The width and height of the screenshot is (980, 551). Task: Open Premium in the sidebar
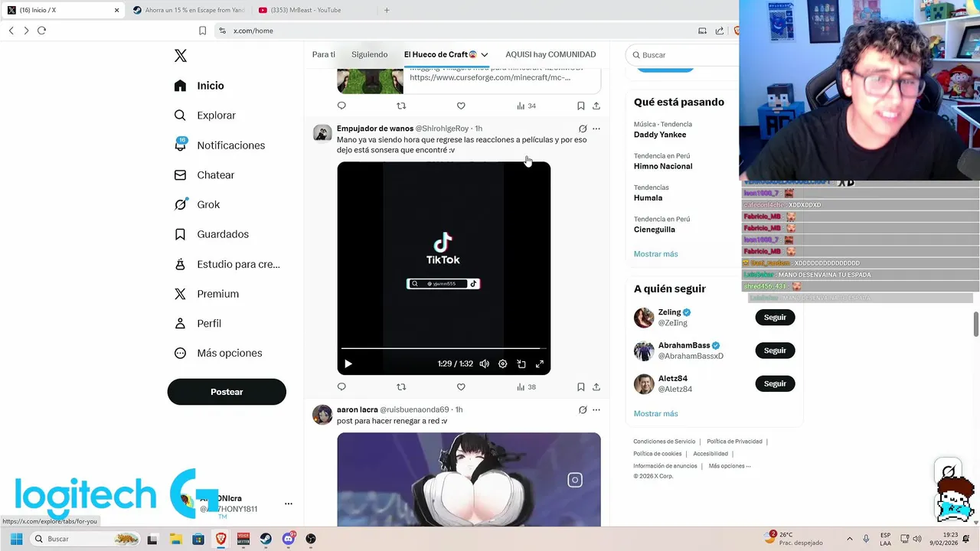(x=206, y=294)
